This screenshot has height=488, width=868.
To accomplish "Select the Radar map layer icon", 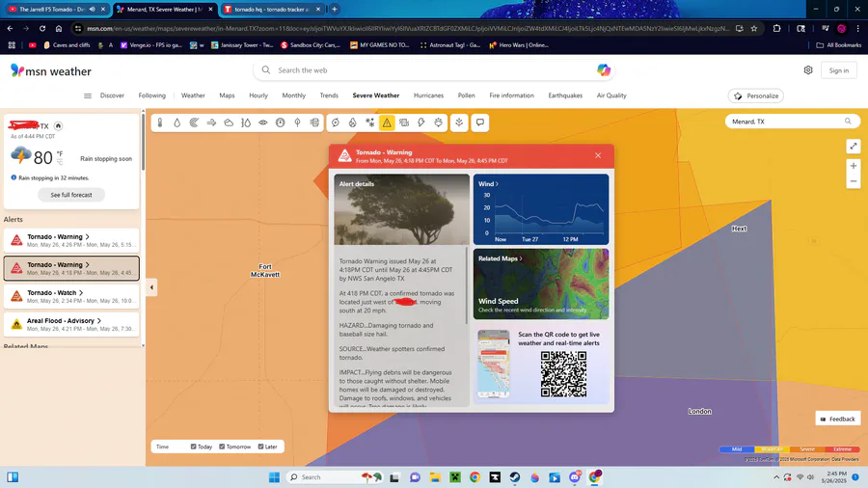I will pyautogui.click(x=194, y=122).
